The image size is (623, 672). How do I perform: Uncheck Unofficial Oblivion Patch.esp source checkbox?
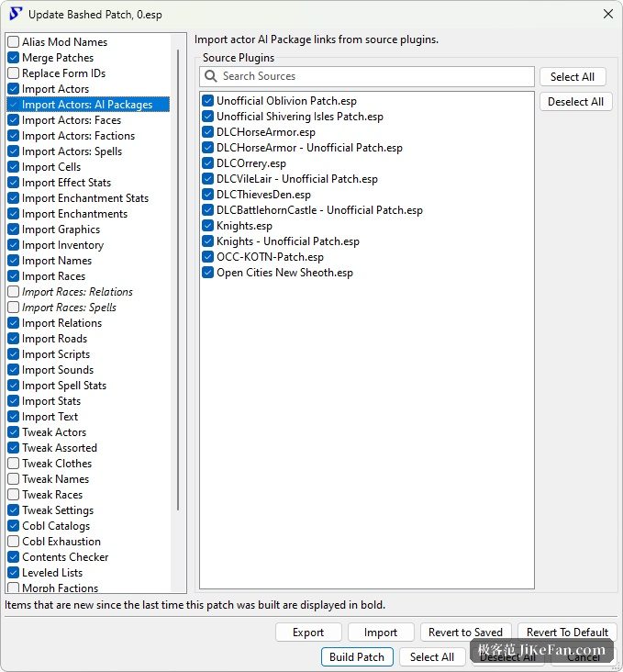coord(207,101)
